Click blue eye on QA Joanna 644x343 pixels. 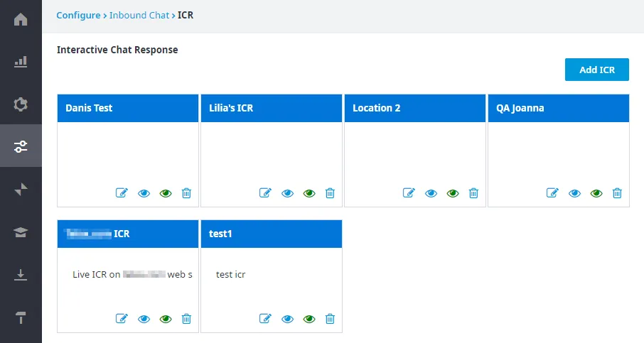pyautogui.click(x=574, y=193)
